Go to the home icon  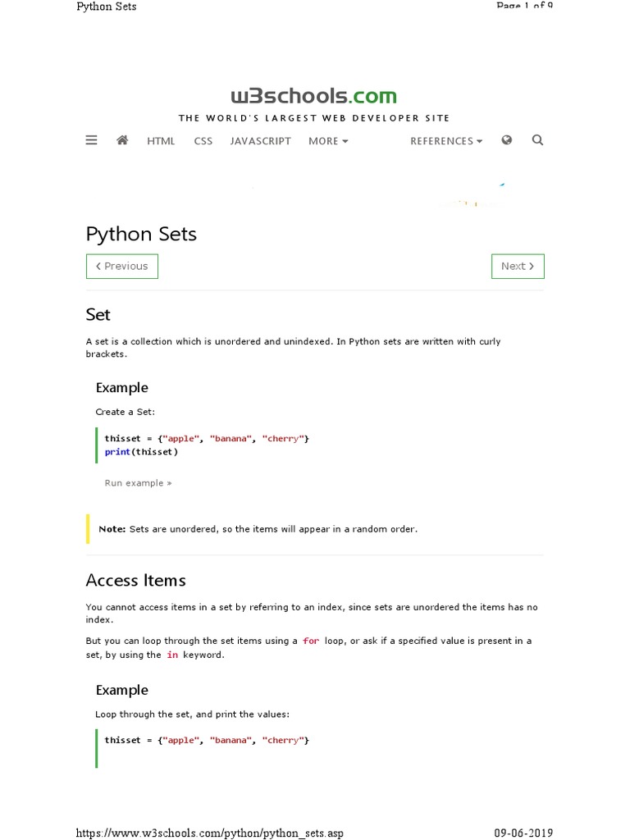[x=122, y=140]
